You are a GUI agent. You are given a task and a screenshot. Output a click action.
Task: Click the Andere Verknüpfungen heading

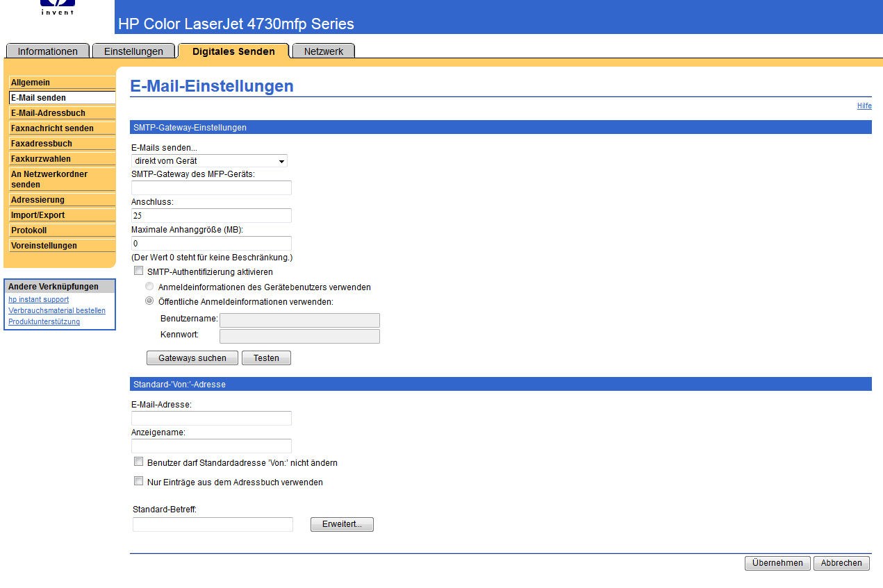60,287
